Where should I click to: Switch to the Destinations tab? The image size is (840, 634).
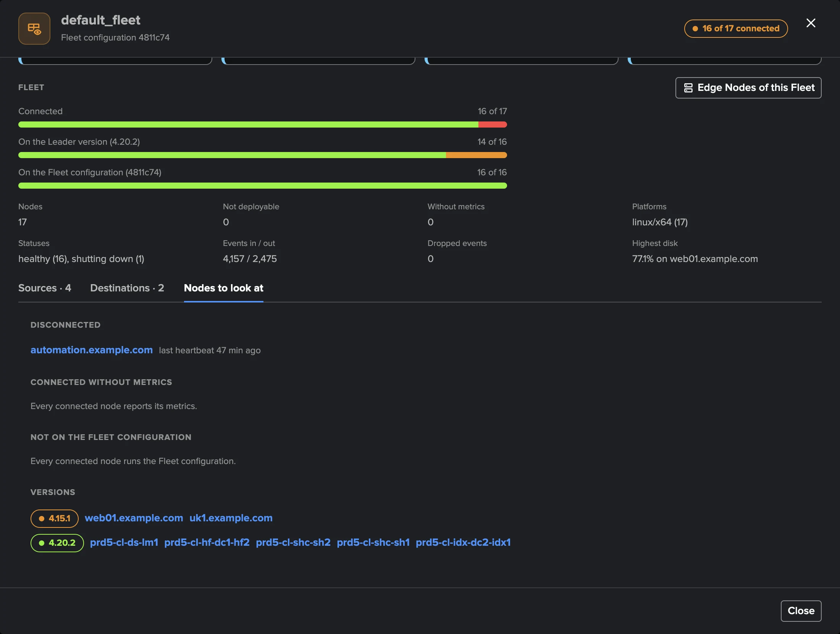(127, 288)
